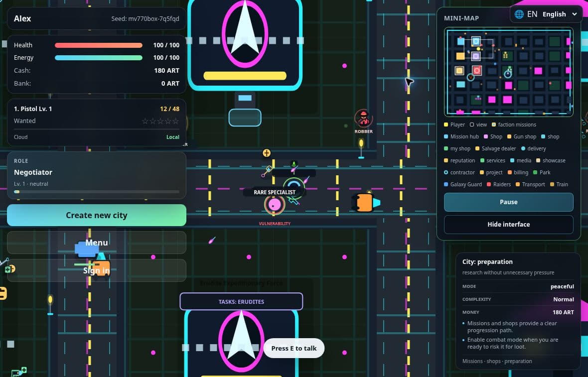Screen dimensions: 588x377
Task: Click the player character with cyan ring
Action: (x=294, y=188)
